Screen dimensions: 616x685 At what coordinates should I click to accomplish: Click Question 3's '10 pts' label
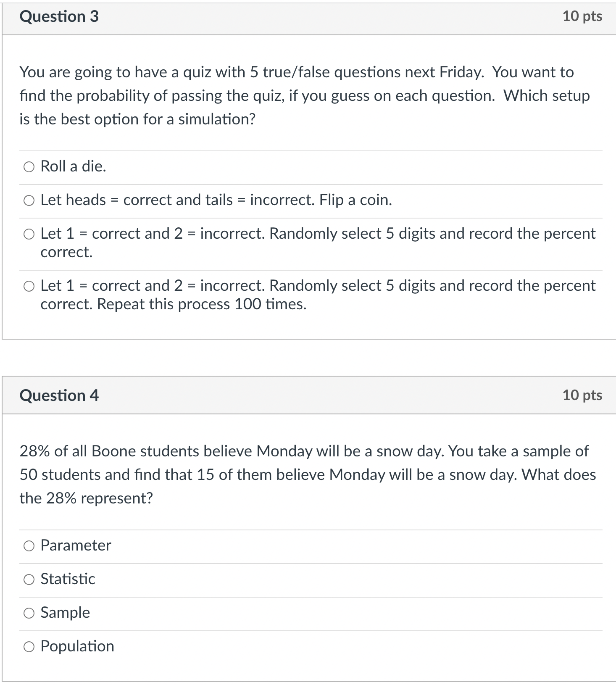[x=582, y=16]
